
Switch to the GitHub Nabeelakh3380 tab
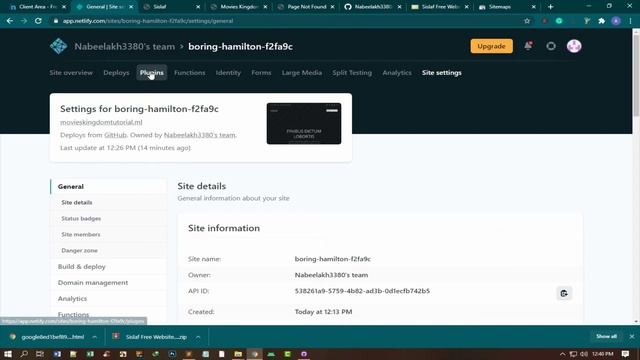[x=372, y=7]
